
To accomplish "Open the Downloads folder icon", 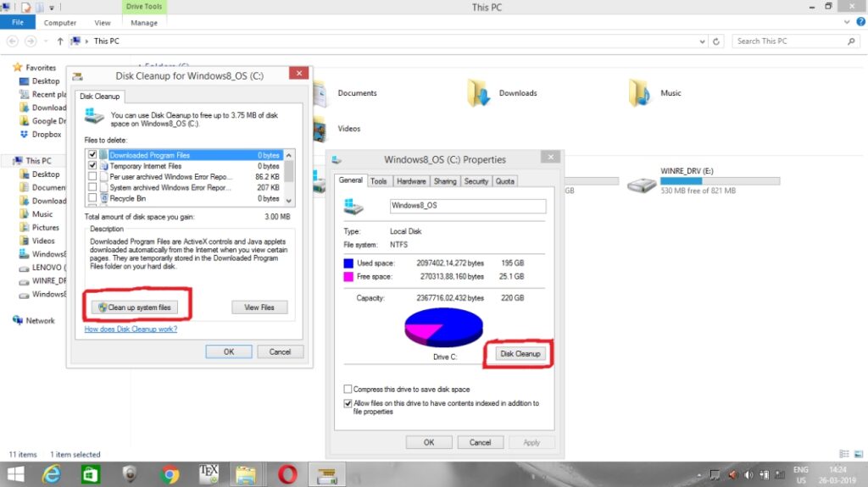I will click(x=478, y=93).
